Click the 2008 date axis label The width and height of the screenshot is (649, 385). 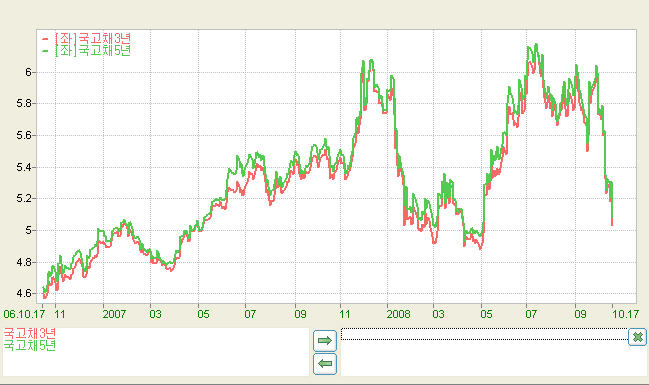pos(398,314)
